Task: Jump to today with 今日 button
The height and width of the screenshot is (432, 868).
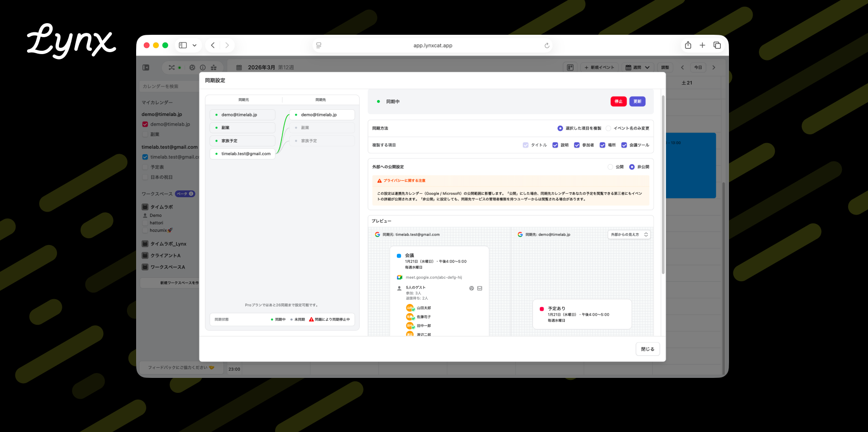Action: pos(698,68)
